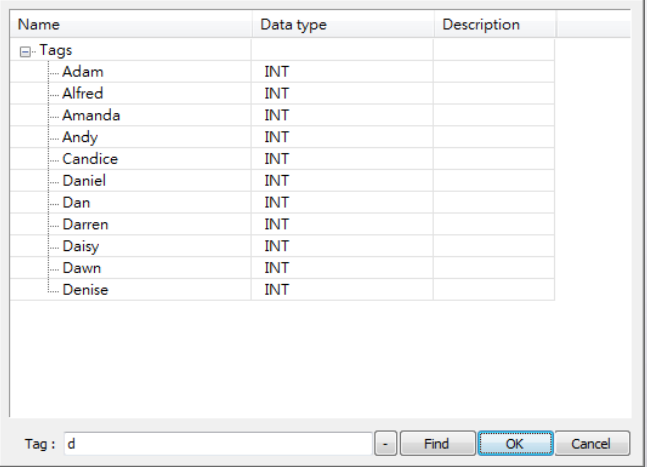The height and width of the screenshot is (467, 647).
Task: Confirm with the OK button
Action: (x=515, y=444)
